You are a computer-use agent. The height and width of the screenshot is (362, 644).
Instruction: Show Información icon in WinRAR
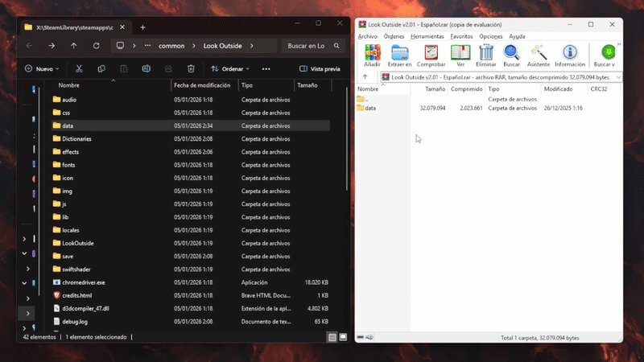click(570, 56)
